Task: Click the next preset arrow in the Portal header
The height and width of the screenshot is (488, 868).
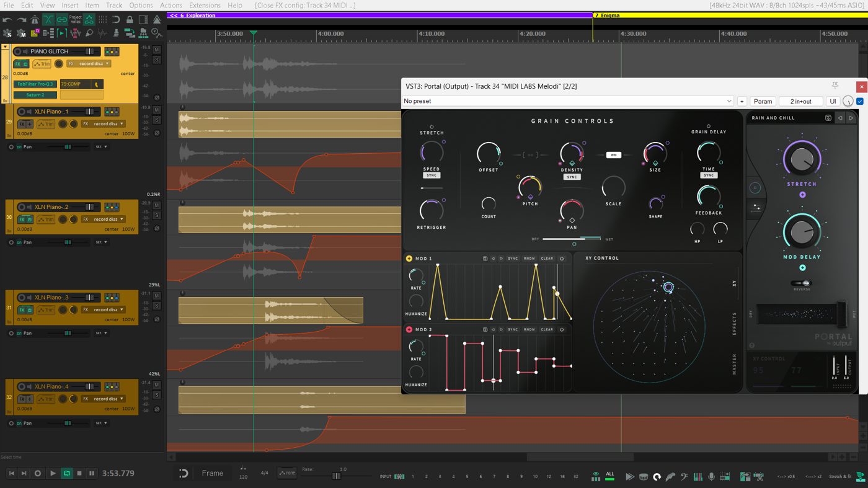Action: tap(851, 118)
